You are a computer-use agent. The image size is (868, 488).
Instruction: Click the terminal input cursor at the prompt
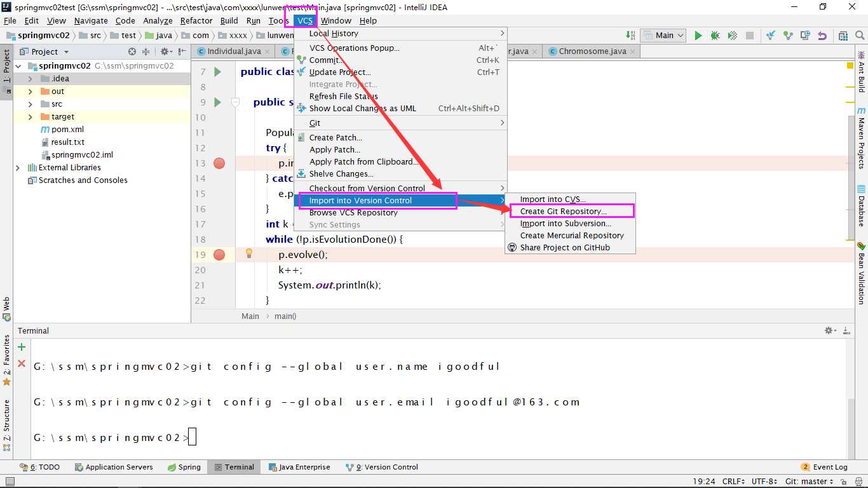click(x=193, y=437)
